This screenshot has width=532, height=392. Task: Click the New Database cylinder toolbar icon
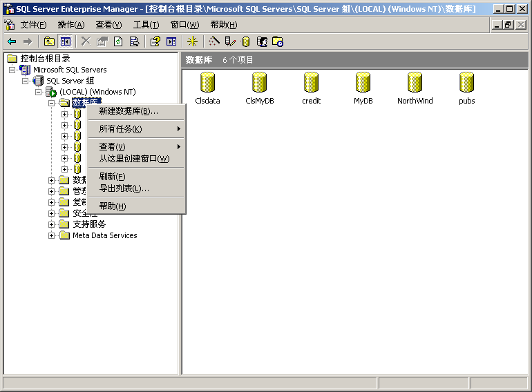246,41
